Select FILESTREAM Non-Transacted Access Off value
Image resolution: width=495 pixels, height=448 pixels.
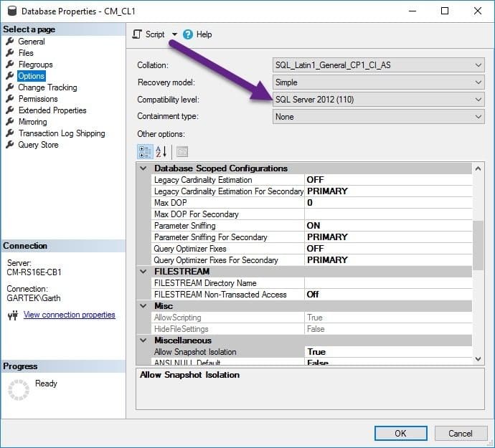click(x=388, y=295)
